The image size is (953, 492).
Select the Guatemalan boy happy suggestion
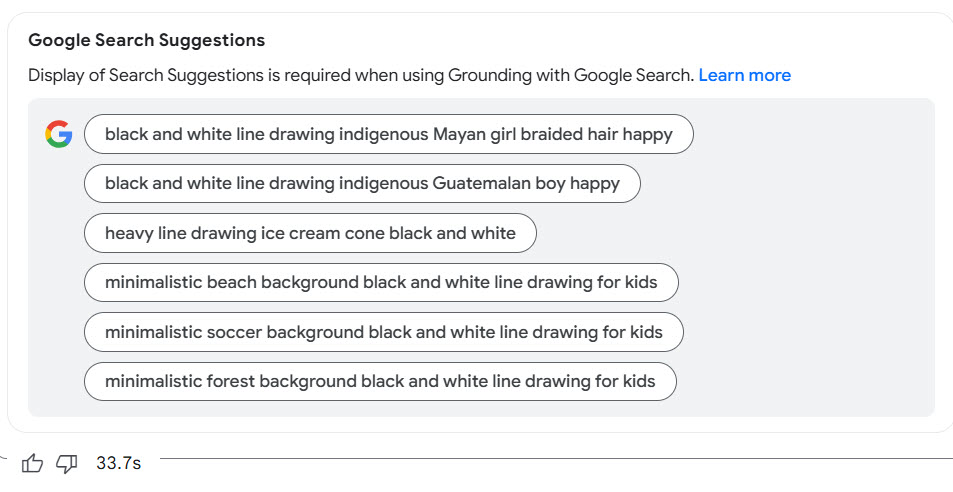click(x=362, y=183)
